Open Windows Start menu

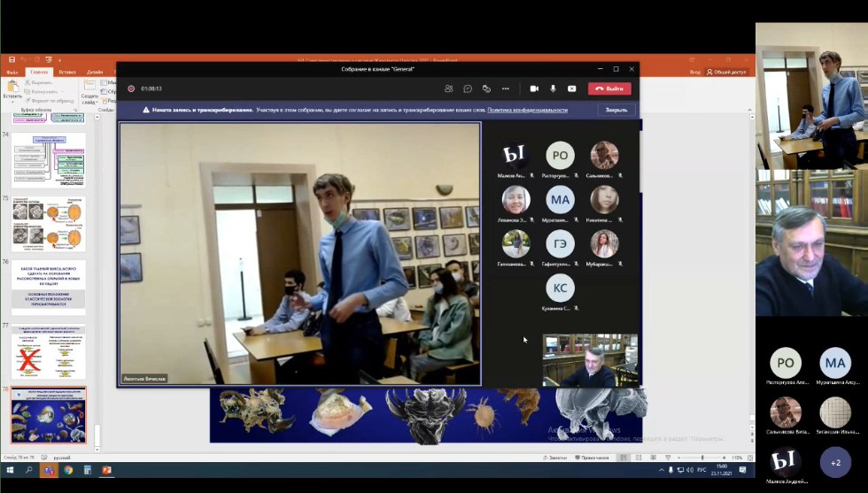[x=9, y=470]
